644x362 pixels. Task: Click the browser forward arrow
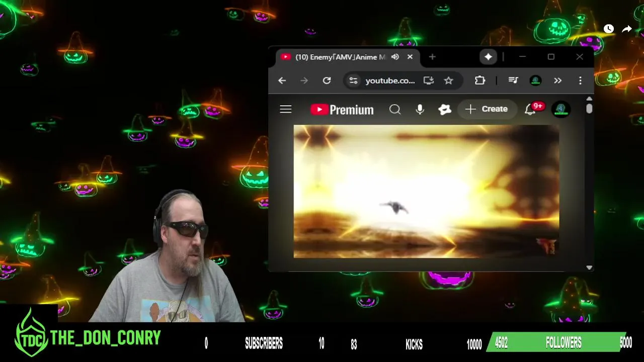[x=304, y=80]
